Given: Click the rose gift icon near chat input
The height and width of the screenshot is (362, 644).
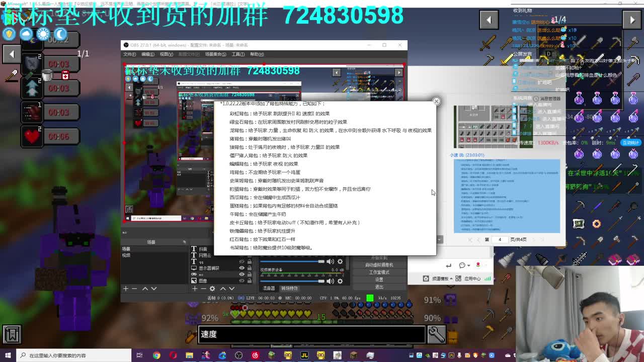Looking at the screenshot, I should (x=478, y=264).
